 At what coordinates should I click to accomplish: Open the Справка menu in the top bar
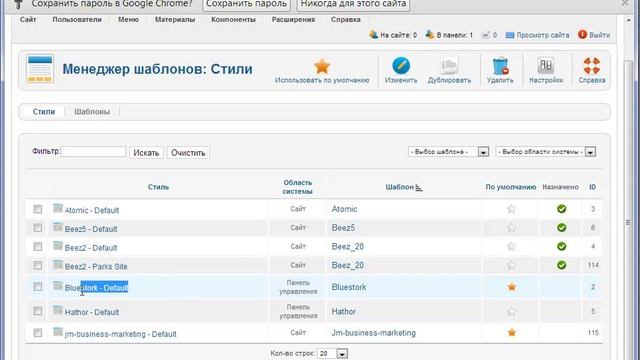[x=345, y=20]
